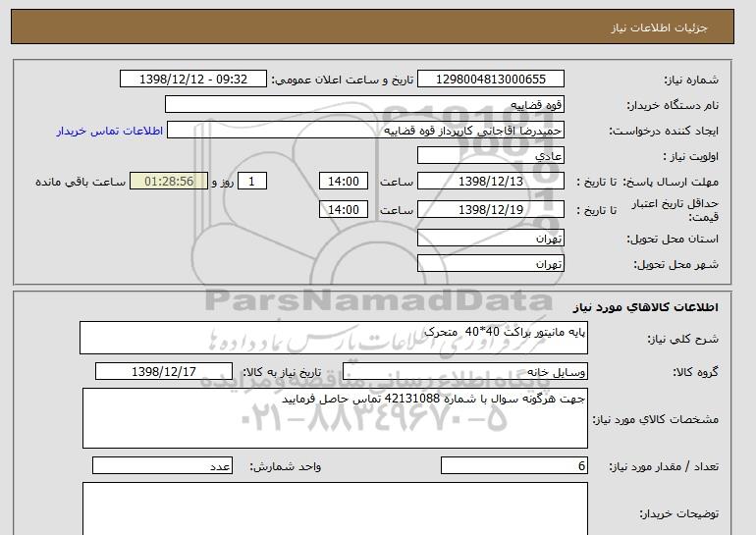Click the priority field عادی
The width and height of the screenshot is (756, 535).
pyautogui.click(x=490, y=156)
